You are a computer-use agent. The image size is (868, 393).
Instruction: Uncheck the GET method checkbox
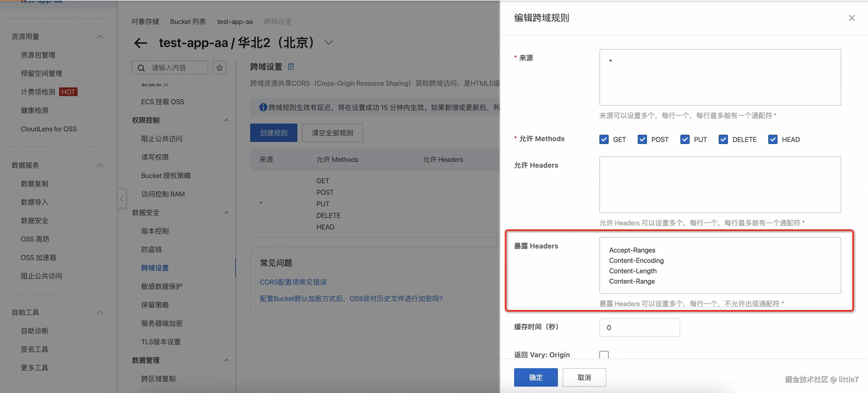[x=603, y=139]
